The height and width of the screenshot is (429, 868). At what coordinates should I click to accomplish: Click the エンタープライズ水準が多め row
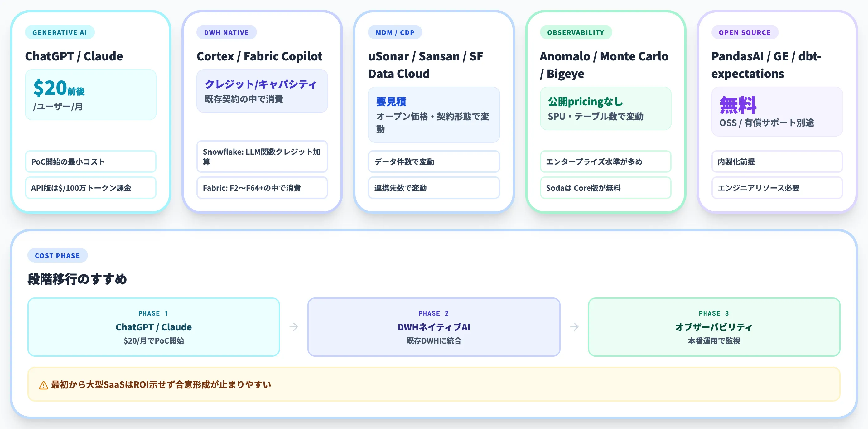[x=605, y=161]
